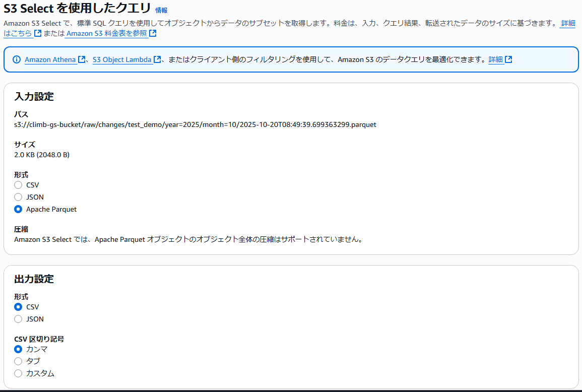Pick the カスタム delimiter option
582x392 pixels.
[x=18, y=373]
